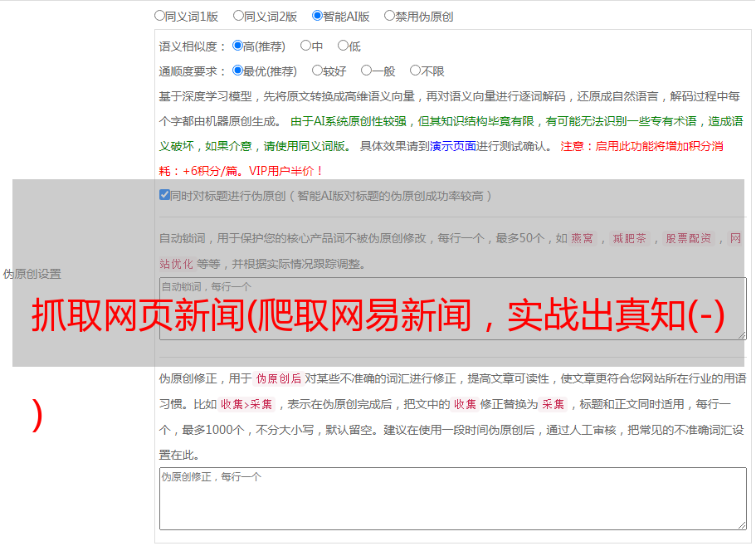Click the 股票配资 example keyword
Viewport: 756px width, 546px height.
click(x=689, y=238)
